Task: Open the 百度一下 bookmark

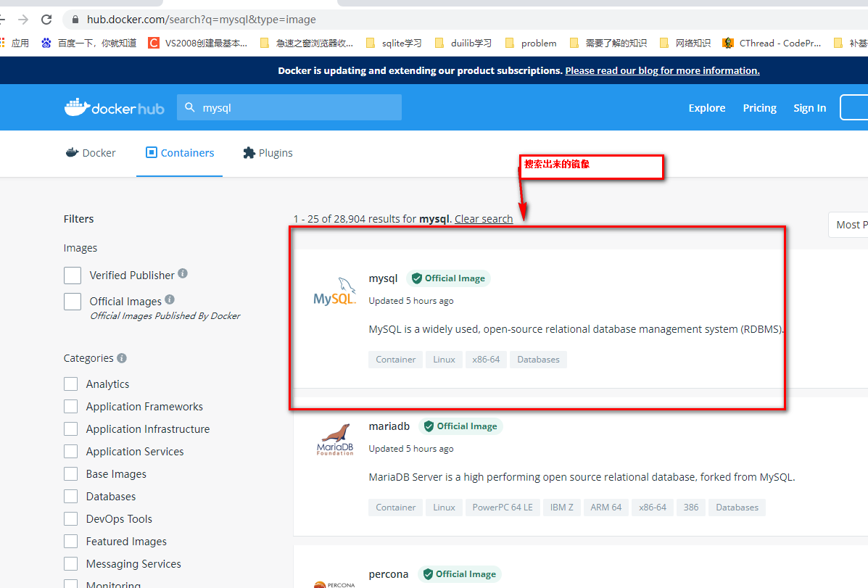Action: [88, 44]
